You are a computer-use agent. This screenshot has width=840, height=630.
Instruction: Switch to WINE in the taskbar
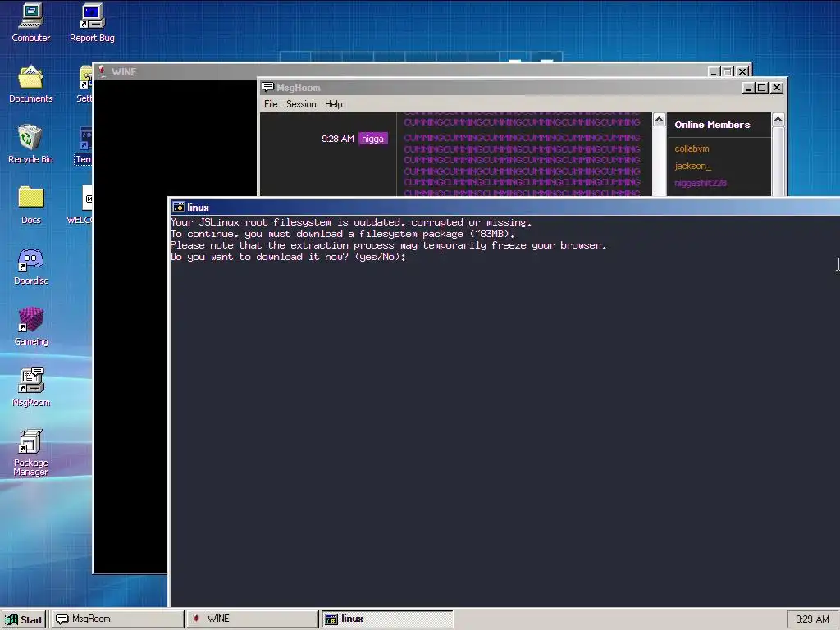pyautogui.click(x=253, y=619)
